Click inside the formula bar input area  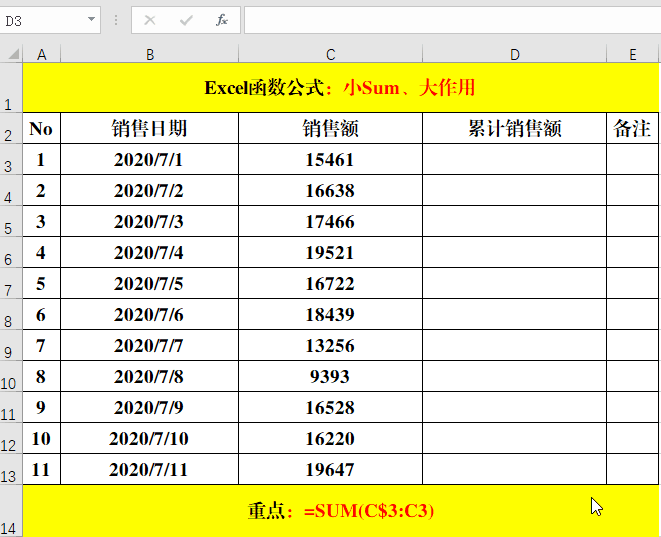pyautogui.click(x=452, y=20)
